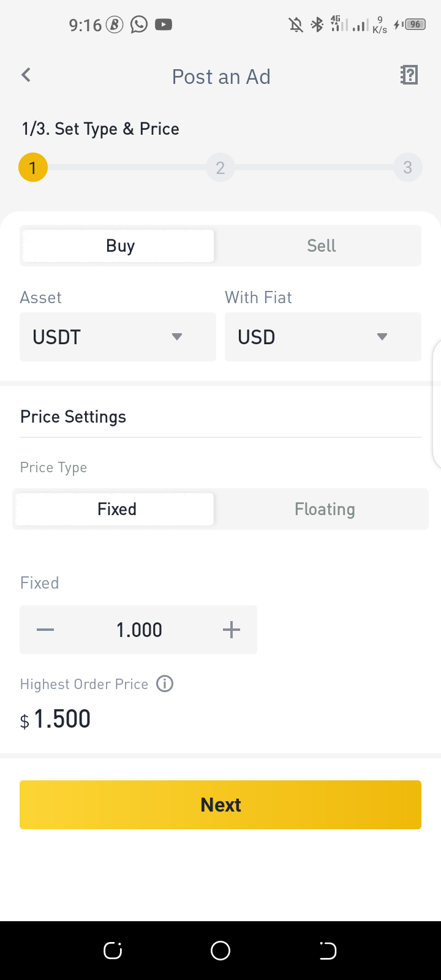Go back using the top-left arrow

26,75
